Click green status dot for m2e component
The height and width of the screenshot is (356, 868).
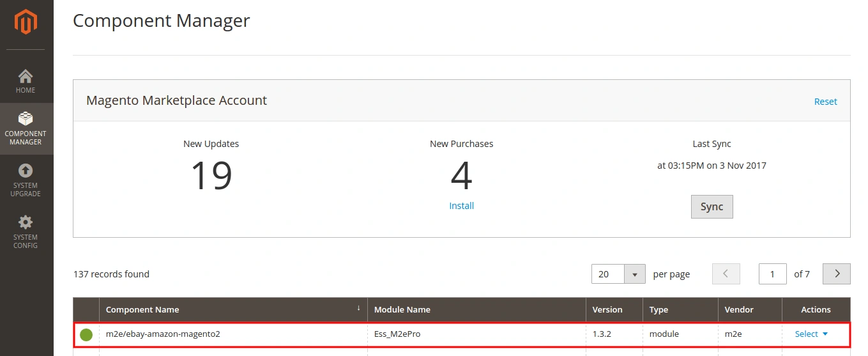point(86,334)
